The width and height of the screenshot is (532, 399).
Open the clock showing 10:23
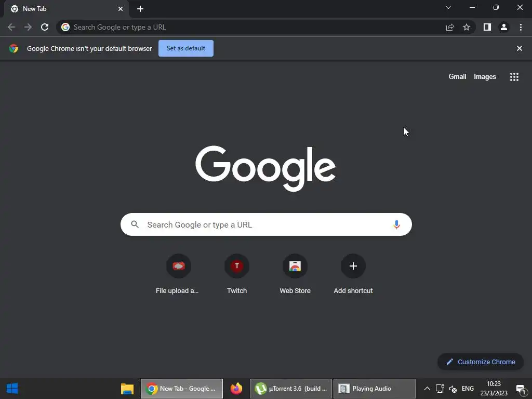(x=494, y=389)
